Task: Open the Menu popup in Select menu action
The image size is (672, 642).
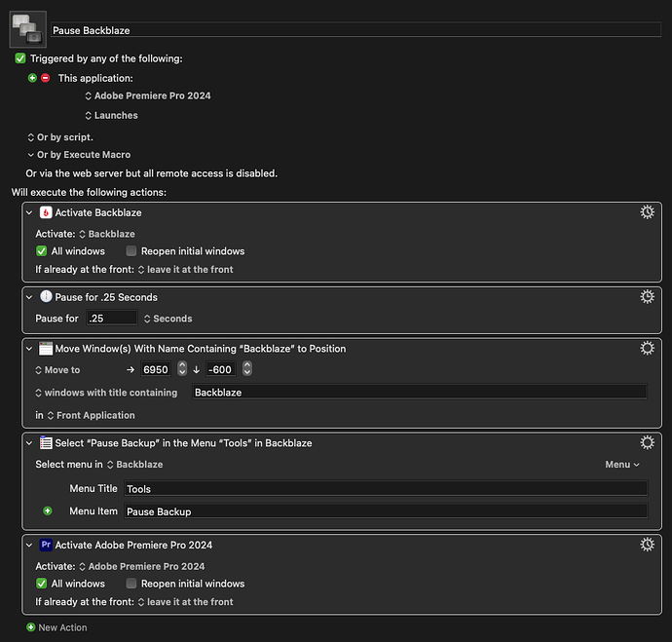Action: click(x=621, y=465)
